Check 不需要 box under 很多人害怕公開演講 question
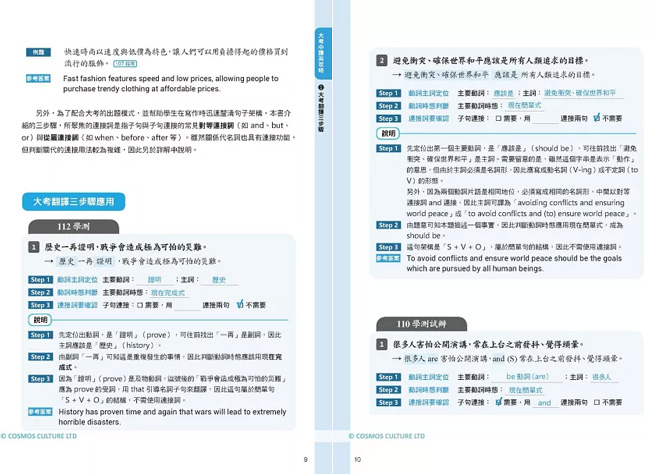 click(x=597, y=402)
